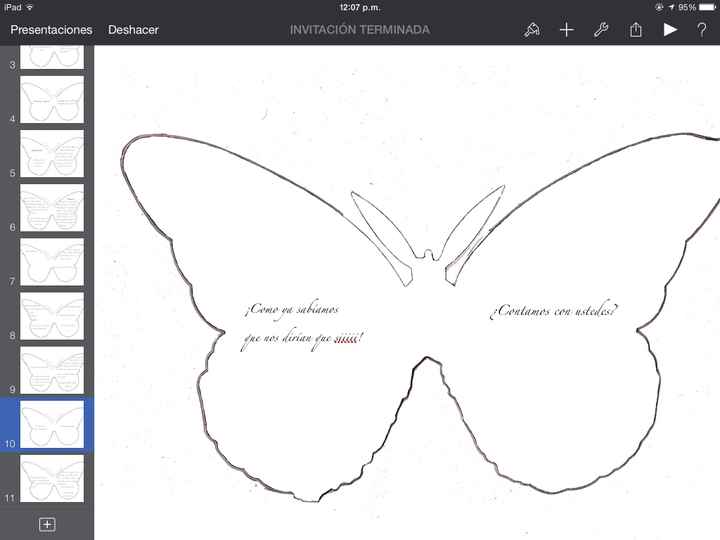Switch to slide 8 thumbnail
The height and width of the screenshot is (540, 720).
point(52,316)
